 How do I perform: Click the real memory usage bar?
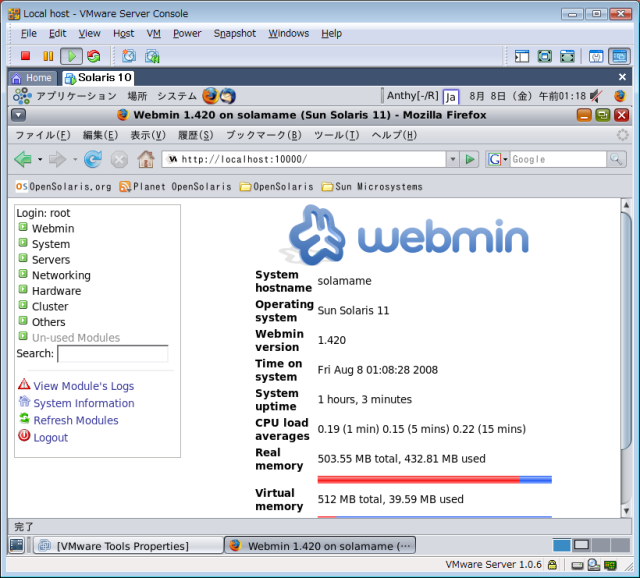click(x=434, y=480)
